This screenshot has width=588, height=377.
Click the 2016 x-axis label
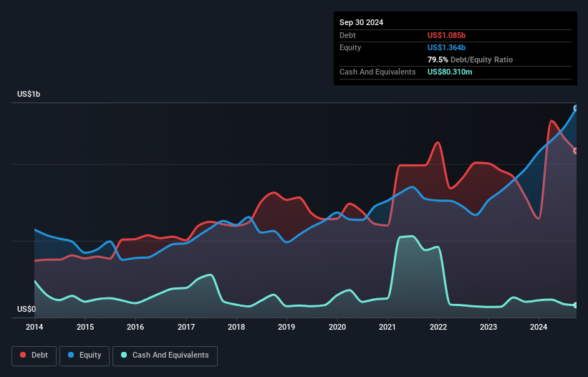pyautogui.click(x=135, y=327)
